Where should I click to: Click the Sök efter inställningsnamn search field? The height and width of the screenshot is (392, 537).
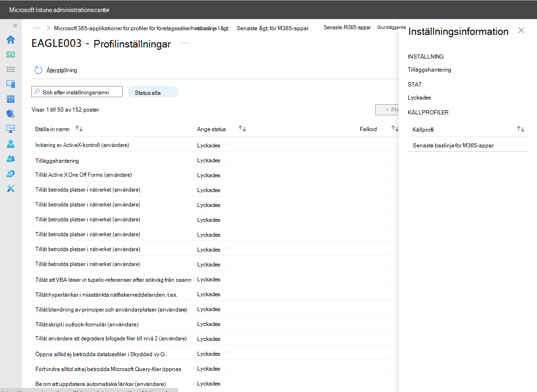point(77,92)
